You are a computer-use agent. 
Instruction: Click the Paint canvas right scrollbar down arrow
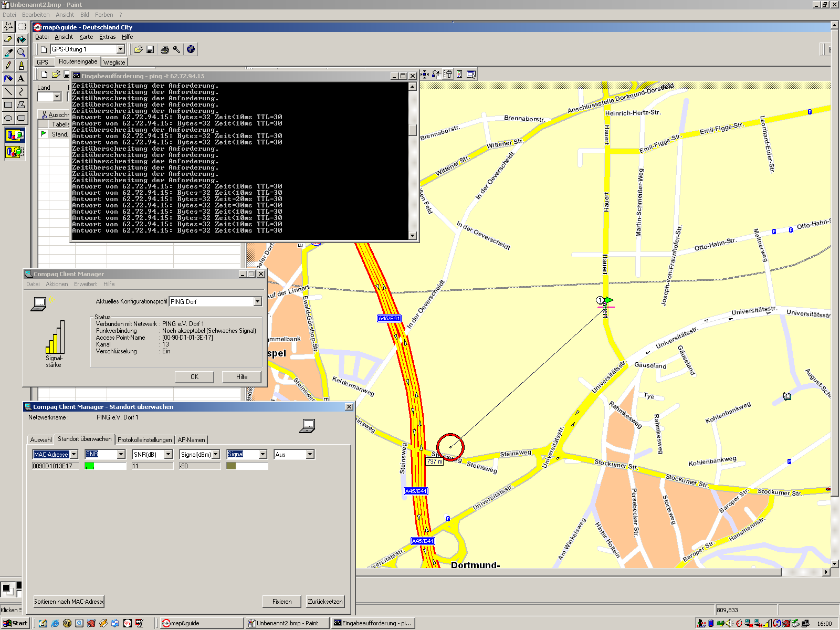coord(834,563)
